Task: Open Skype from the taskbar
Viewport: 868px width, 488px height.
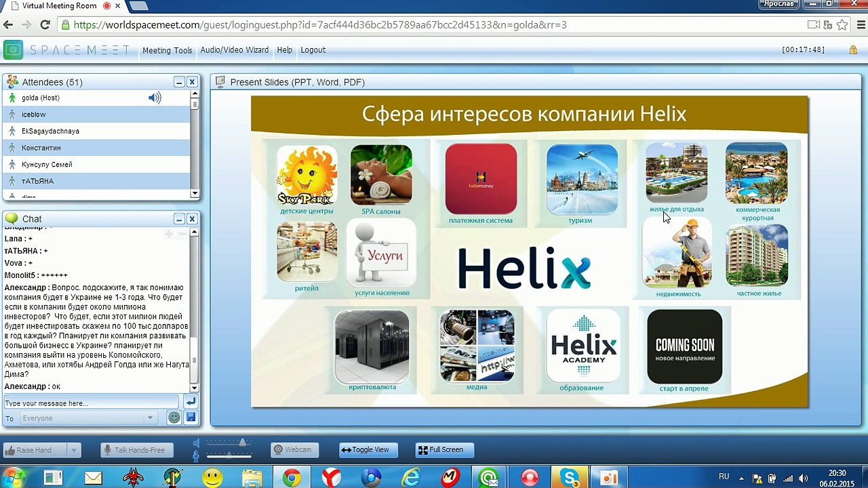Action: coord(570,478)
